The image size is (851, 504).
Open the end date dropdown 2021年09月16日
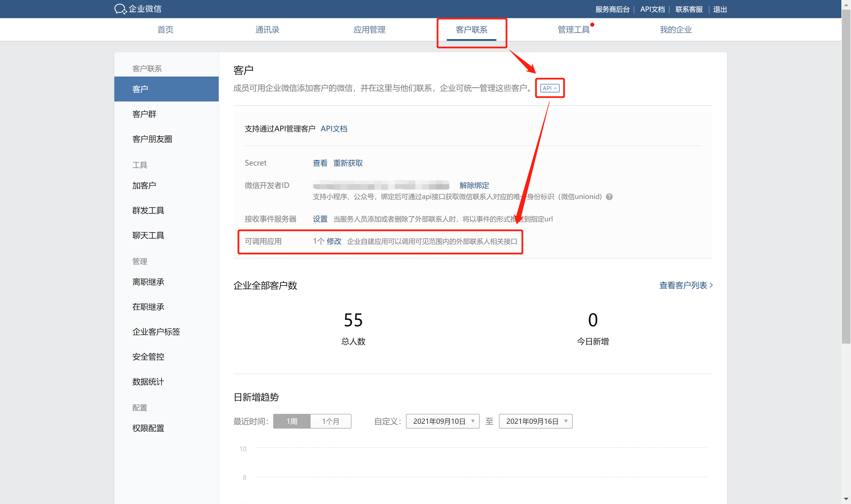click(x=535, y=421)
